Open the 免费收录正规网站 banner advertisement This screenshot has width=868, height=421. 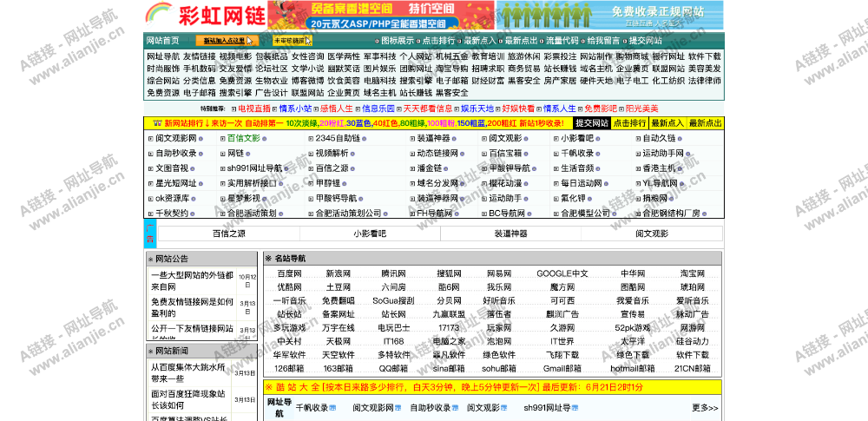point(610,15)
